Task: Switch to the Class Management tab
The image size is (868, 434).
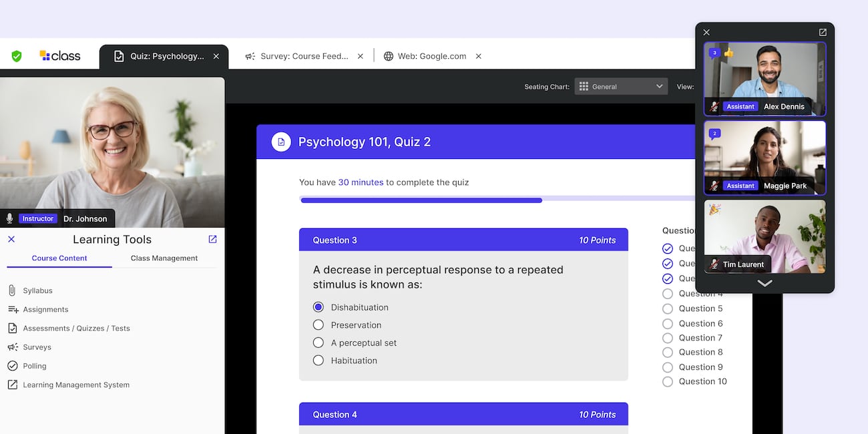Action: tap(163, 258)
